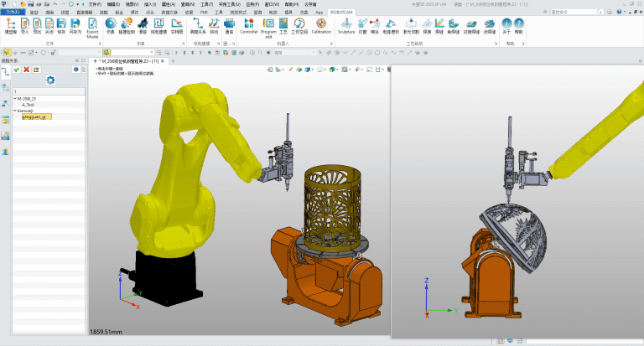
Task: Collapse the M-20iB_25 tree node
Action: [14, 98]
